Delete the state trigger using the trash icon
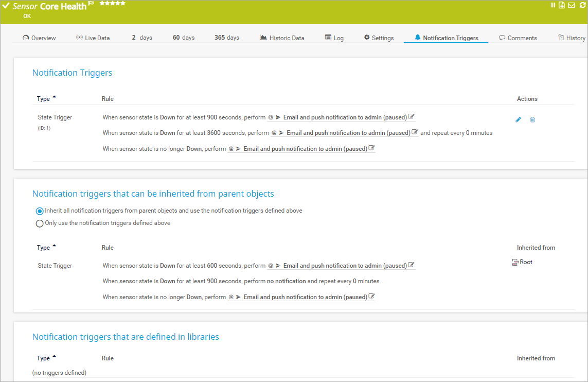This screenshot has height=382, width=588. (532, 120)
